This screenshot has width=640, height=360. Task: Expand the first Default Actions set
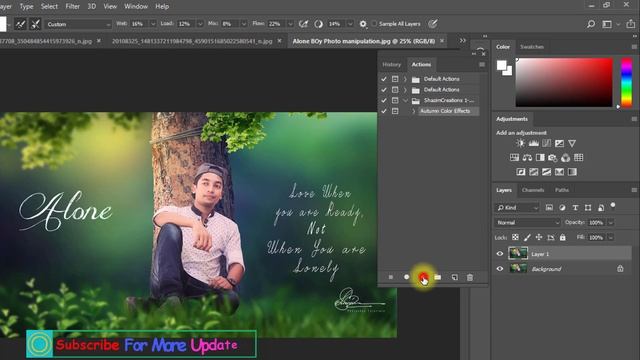pyautogui.click(x=405, y=79)
